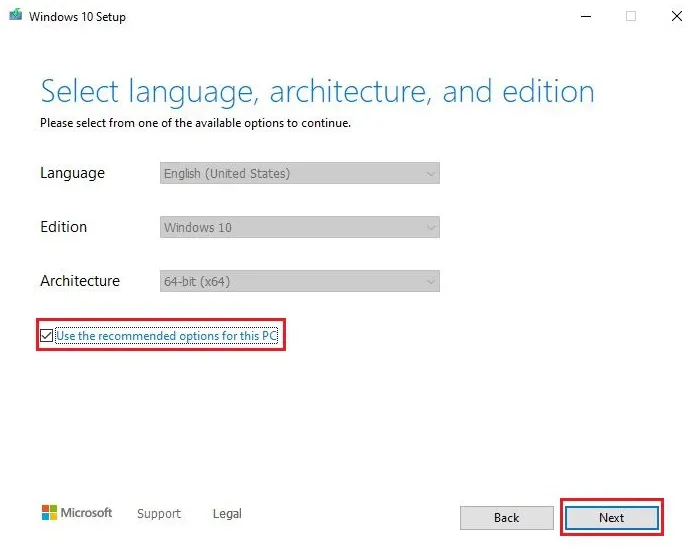Minimize the Windows 10 Setup window

click(585, 16)
